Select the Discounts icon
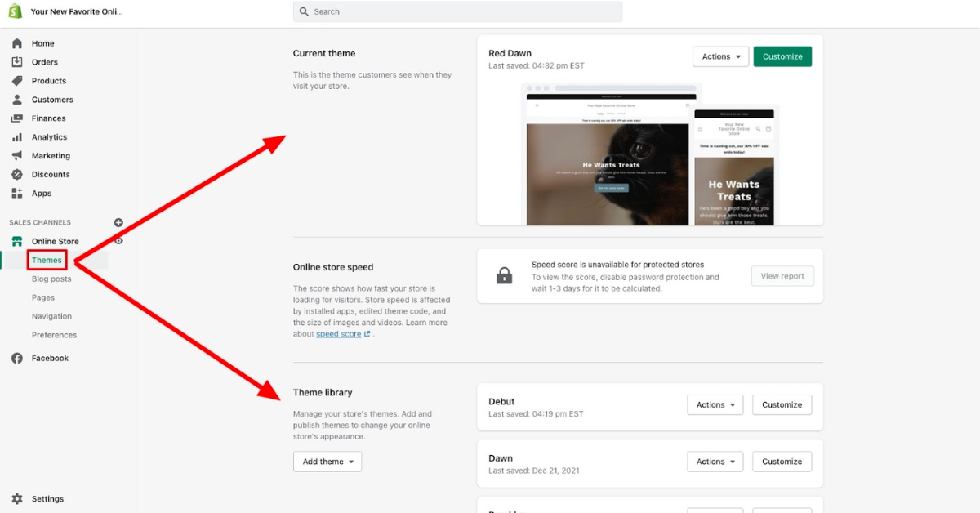The height and width of the screenshot is (513, 980). tap(18, 174)
